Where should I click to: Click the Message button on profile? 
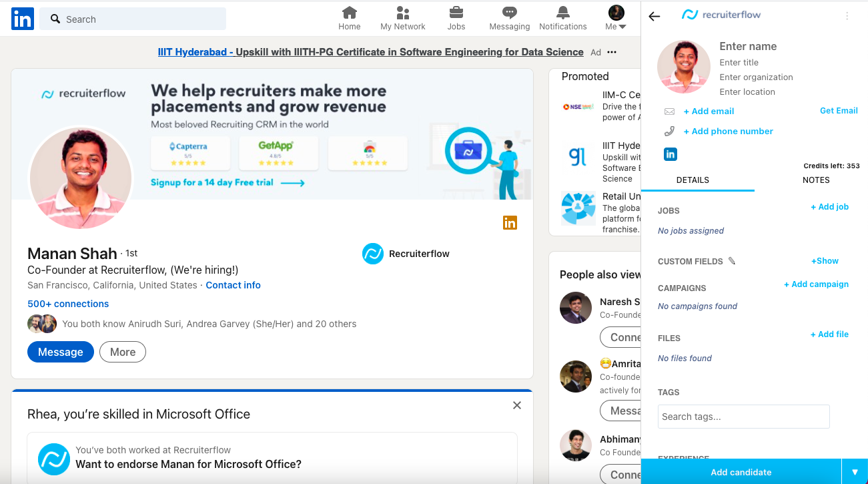tap(61, 352)
